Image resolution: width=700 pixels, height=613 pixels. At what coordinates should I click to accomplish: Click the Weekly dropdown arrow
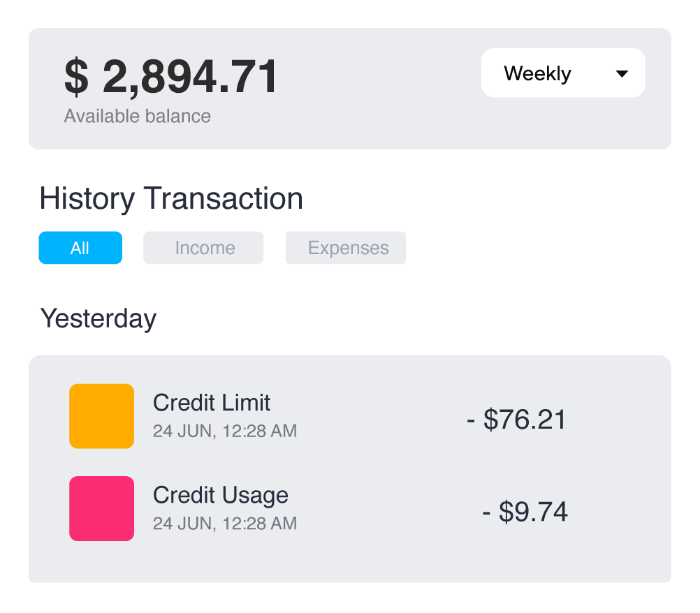(x=622, y=74)
